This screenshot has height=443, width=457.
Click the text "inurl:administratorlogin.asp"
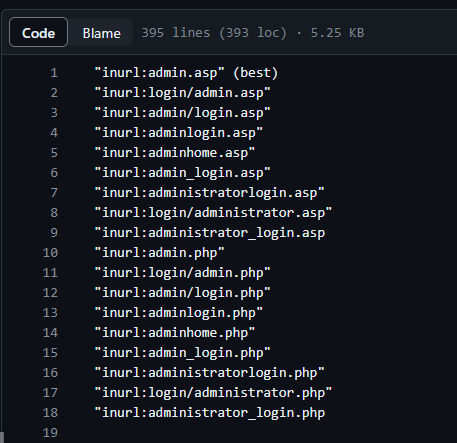click(209, 193)
